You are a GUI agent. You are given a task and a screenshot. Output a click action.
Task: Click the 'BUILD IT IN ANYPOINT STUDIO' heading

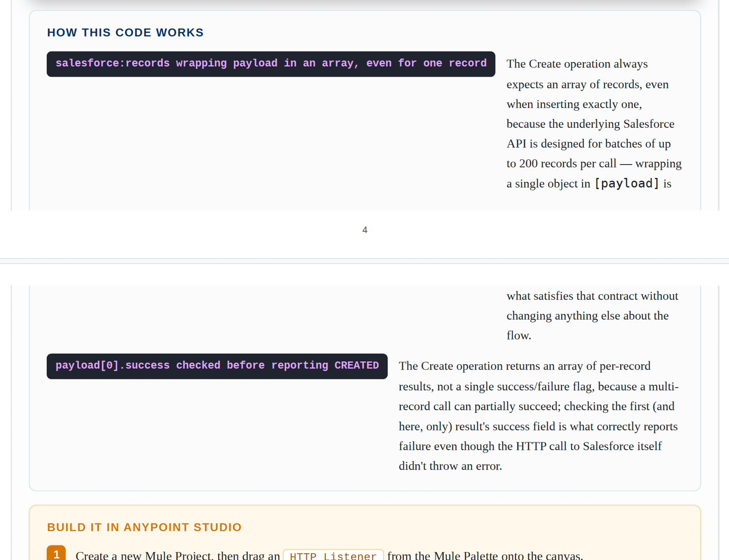point(144,527)
